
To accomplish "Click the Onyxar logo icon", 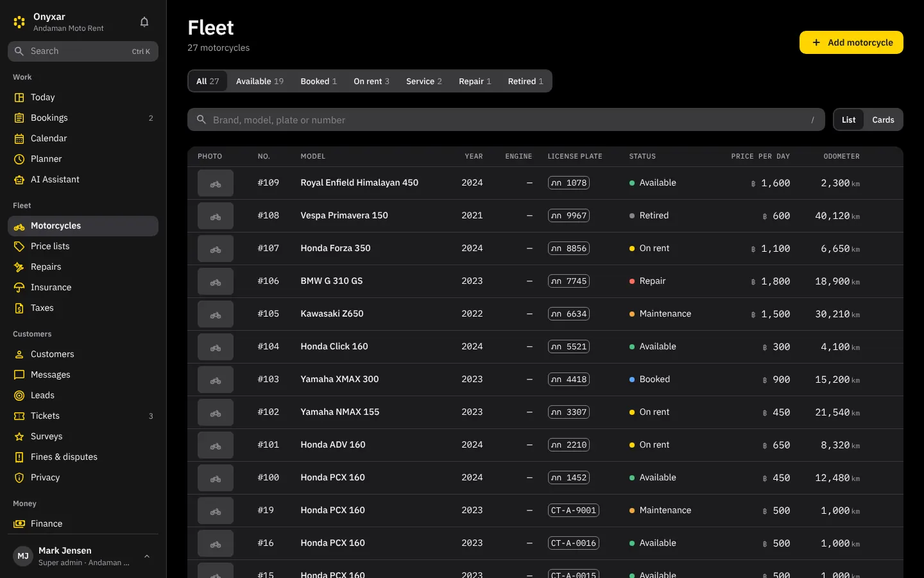I will (x=19, y=22).
